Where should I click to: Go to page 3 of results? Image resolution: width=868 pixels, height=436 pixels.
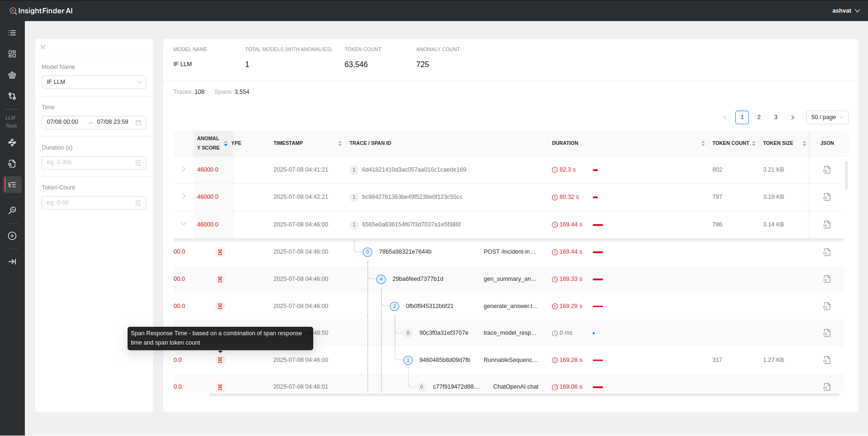point(776,117)
